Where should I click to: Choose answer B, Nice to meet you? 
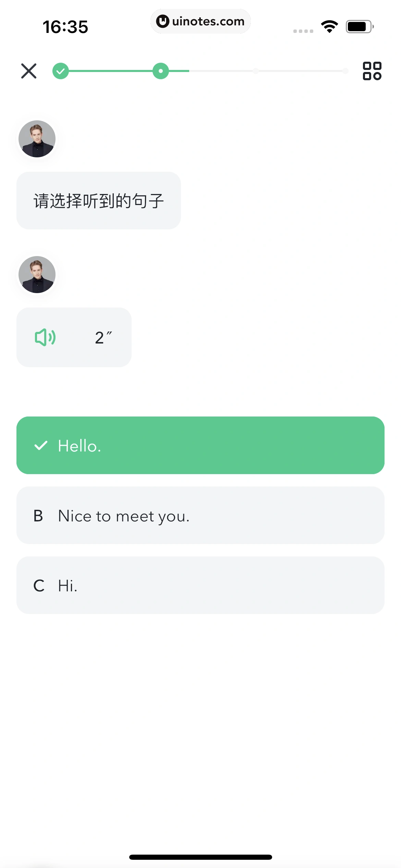coord(200,515)
